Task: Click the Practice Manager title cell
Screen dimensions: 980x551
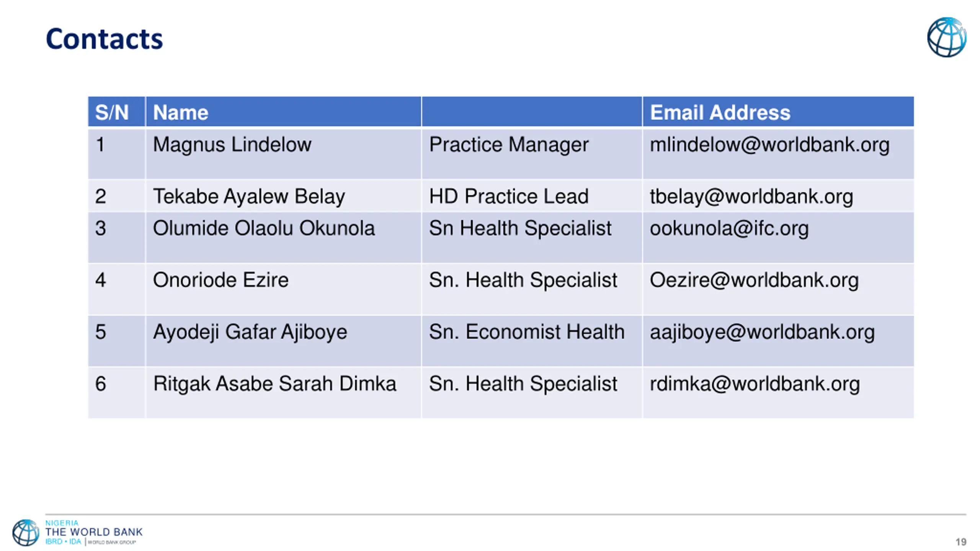Action: 508,145
